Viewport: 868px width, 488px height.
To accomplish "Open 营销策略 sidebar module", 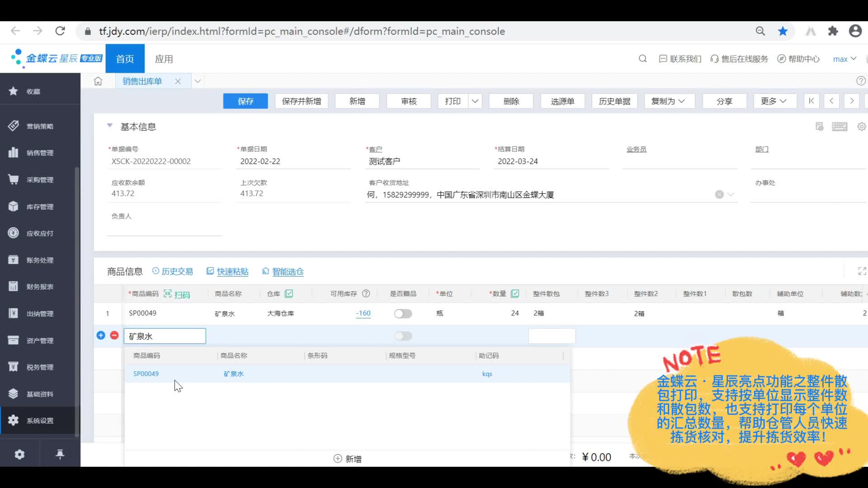I will [40, 126].
